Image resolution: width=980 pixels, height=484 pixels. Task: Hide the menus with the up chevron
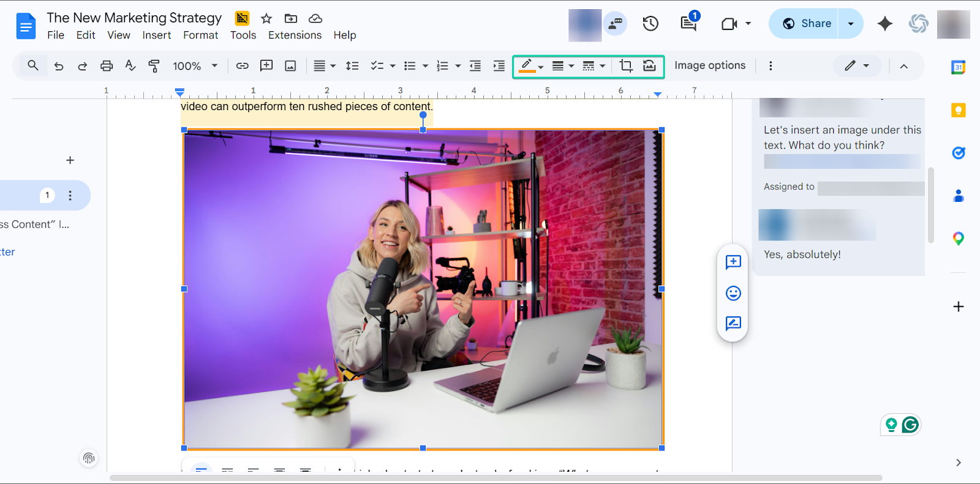(x=903, y=66)
